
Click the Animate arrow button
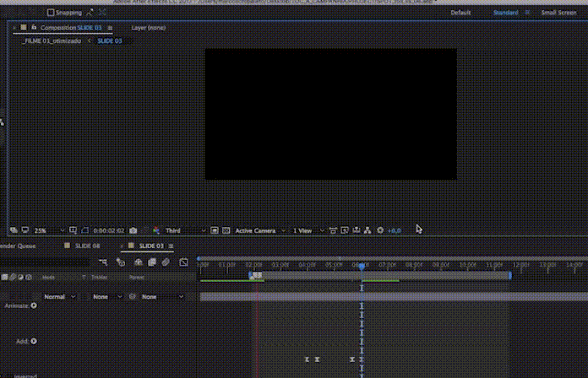tap(34, 305)
